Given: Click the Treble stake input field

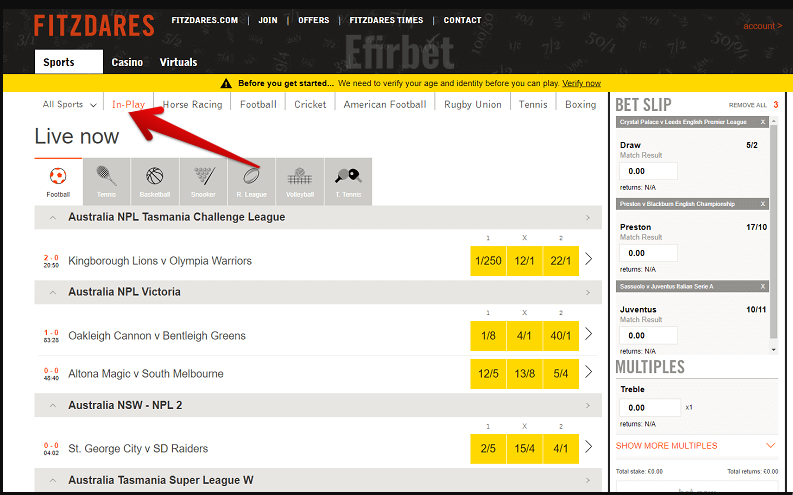Looking at the screenshot, I should coord(650,408).
